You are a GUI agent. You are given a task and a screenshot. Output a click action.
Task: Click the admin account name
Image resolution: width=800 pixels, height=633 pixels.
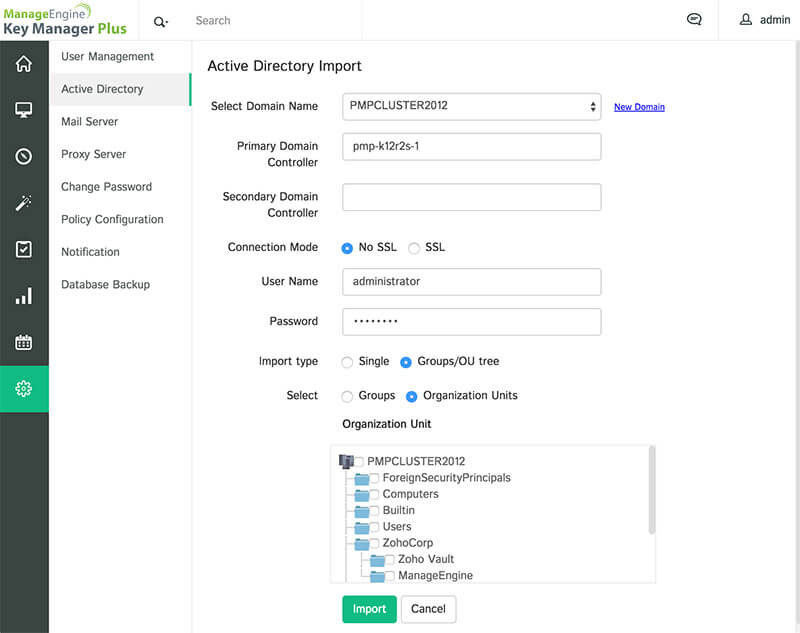[x=775, y=20]
